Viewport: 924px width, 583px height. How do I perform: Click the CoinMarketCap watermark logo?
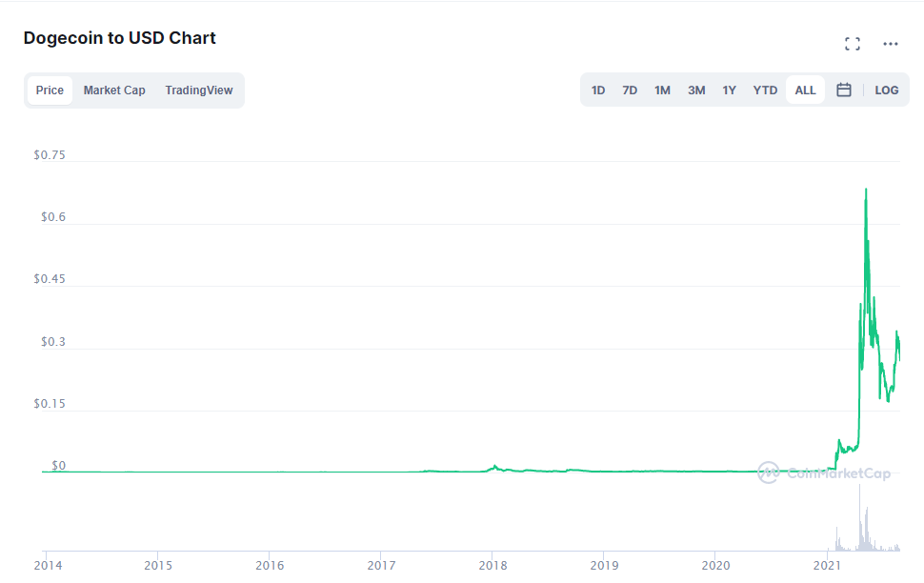click(825, 472)
